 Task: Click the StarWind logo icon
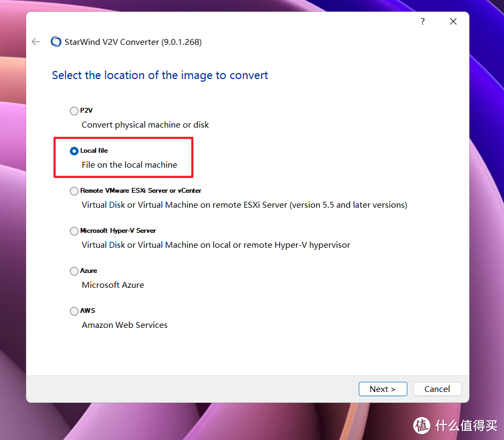tap(56, 42)
